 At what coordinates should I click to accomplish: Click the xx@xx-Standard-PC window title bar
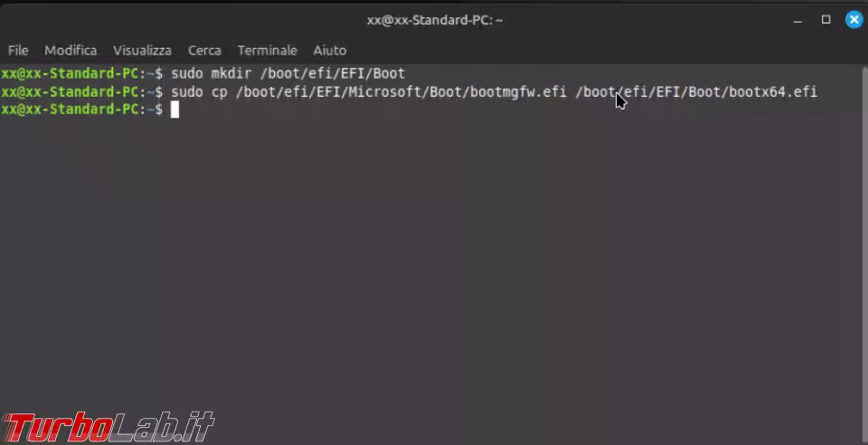click(435, 20)
